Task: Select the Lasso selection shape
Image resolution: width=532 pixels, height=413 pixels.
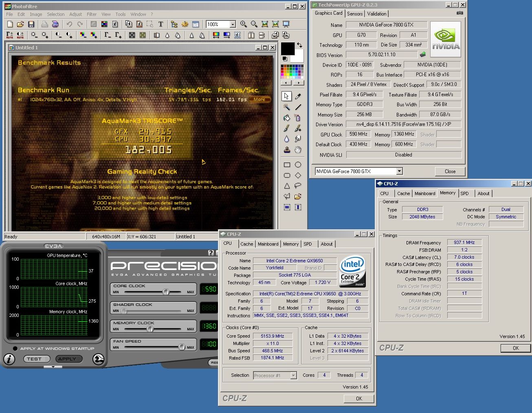Action: coord(298,186)
